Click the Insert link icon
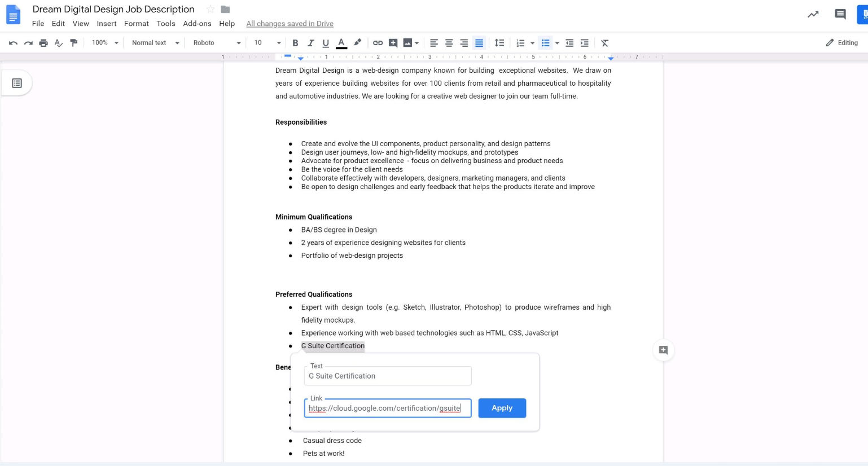The image size is (868, 466). [378, 43]
